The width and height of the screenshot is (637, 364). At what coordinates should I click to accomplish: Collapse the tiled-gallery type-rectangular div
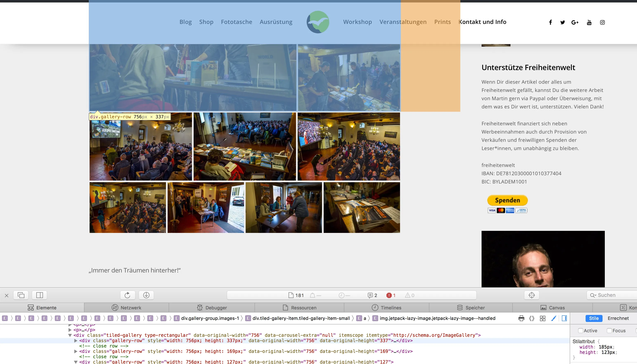[70, 335]
